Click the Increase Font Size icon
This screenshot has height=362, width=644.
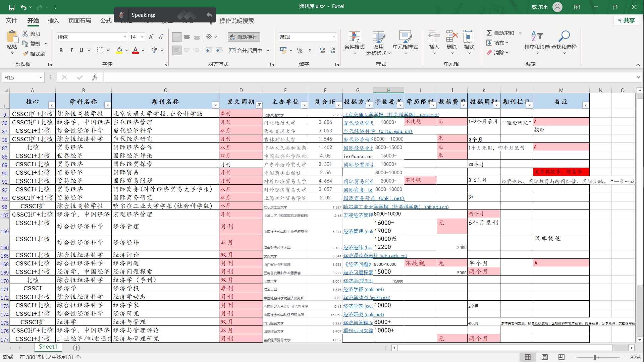(151, 37)
